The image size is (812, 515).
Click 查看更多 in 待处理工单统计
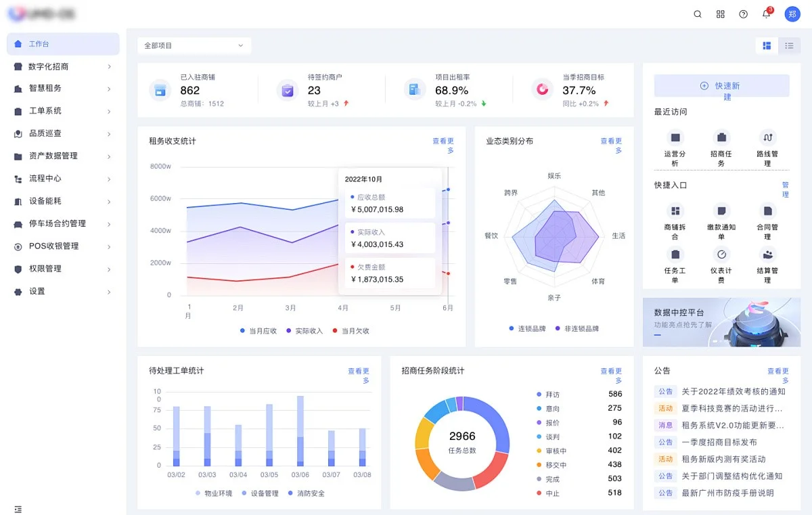tap(360, 376)
